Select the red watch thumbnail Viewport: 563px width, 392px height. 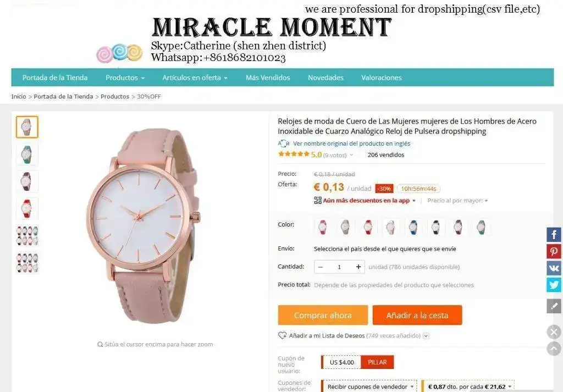(27, 208)
